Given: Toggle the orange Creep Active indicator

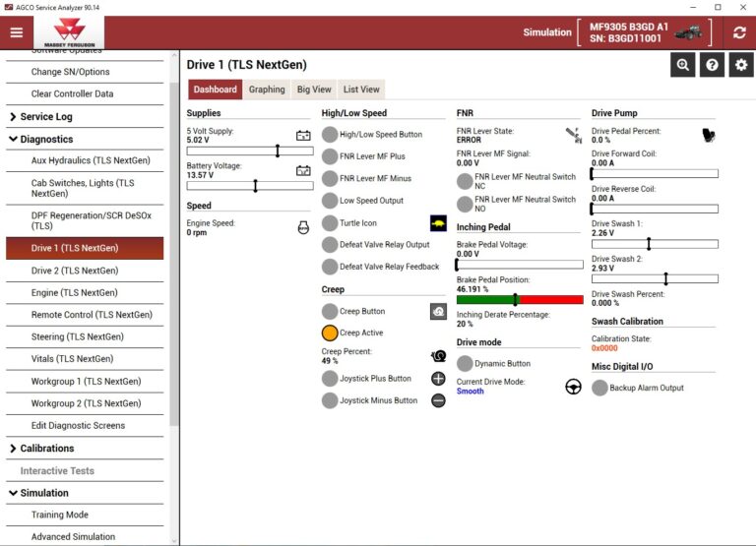Looking at the screenshot, I should [x=330, y=333].
